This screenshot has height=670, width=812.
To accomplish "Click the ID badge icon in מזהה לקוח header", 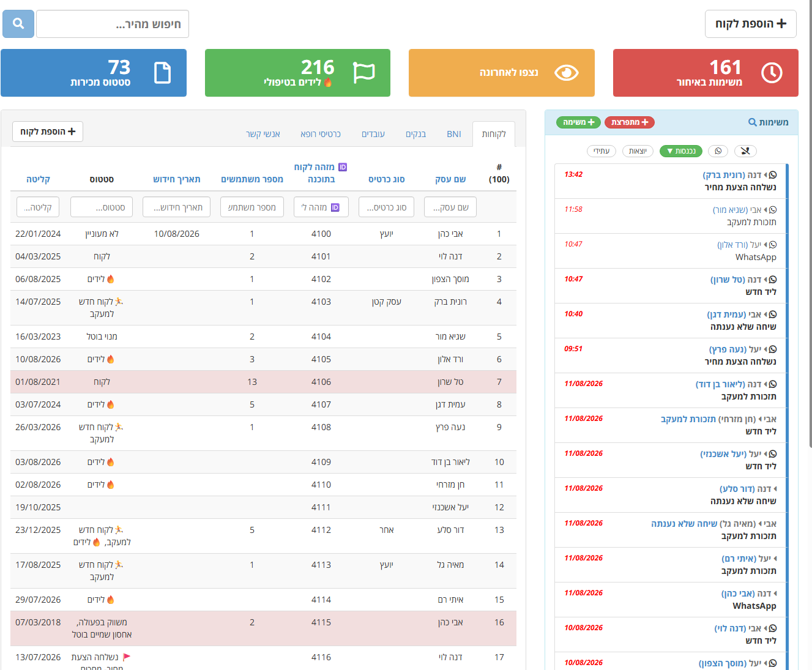I will pos(343,167).
